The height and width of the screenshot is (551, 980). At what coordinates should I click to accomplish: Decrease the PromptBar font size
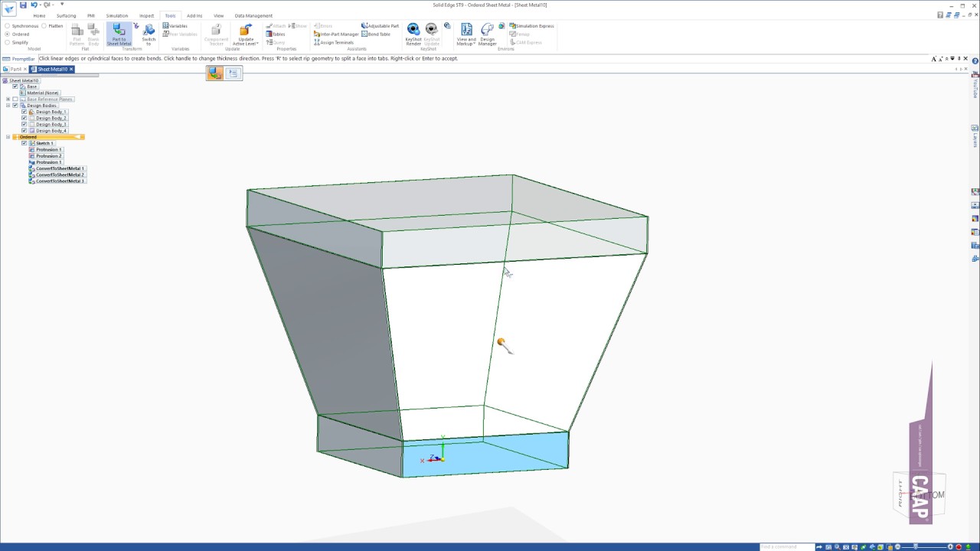(942, 59)
